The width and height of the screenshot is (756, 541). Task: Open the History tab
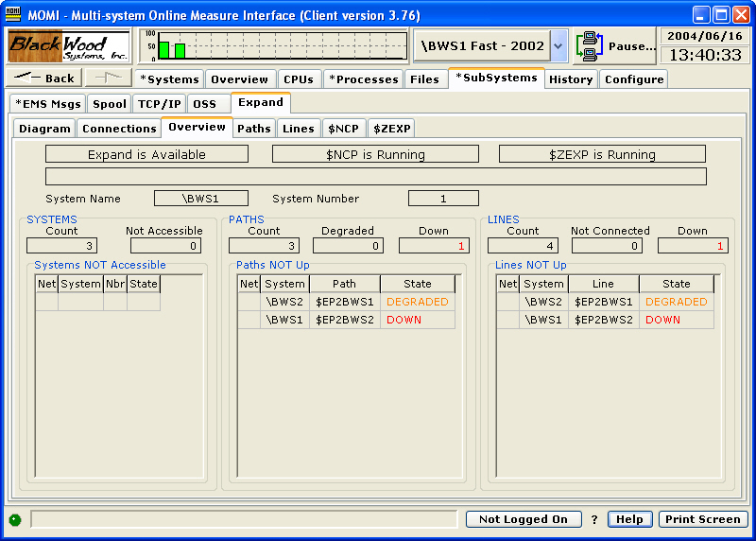tap(571, 79)
